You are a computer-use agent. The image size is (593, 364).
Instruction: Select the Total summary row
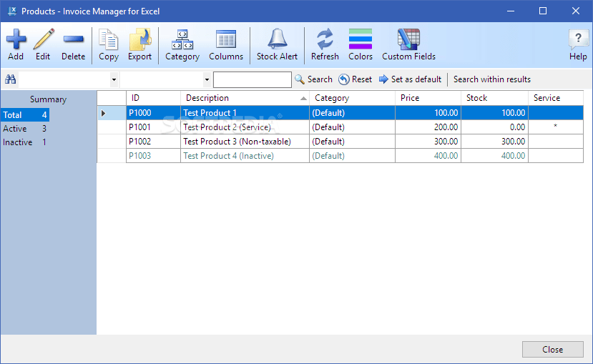pyautogui.click(x=25, y=115)
